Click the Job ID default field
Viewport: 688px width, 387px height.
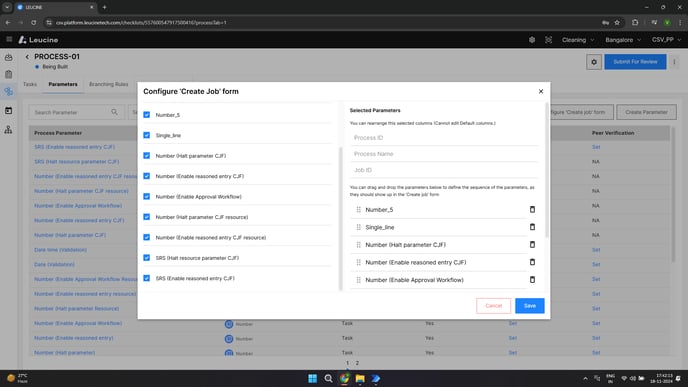(444, 170)
